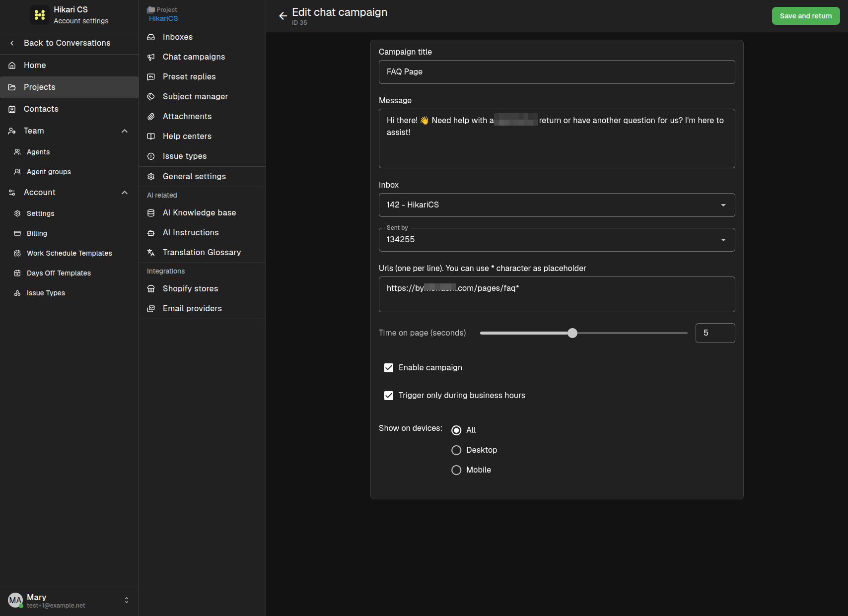Screen dimensions: 848x616
Task: Select the Desktop device radio button
Action: point(456,450)
